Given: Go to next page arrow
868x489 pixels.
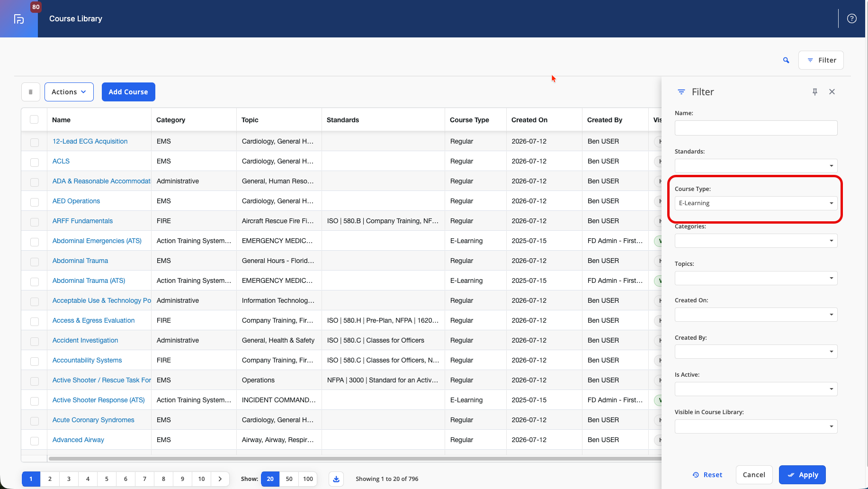Looking at the screenshot, I should [x=220, y=479].
